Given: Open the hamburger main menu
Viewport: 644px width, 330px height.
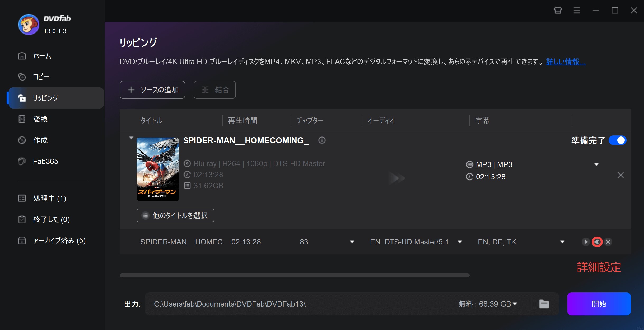Looking at the screenshot, I should [x=577, y=11].
